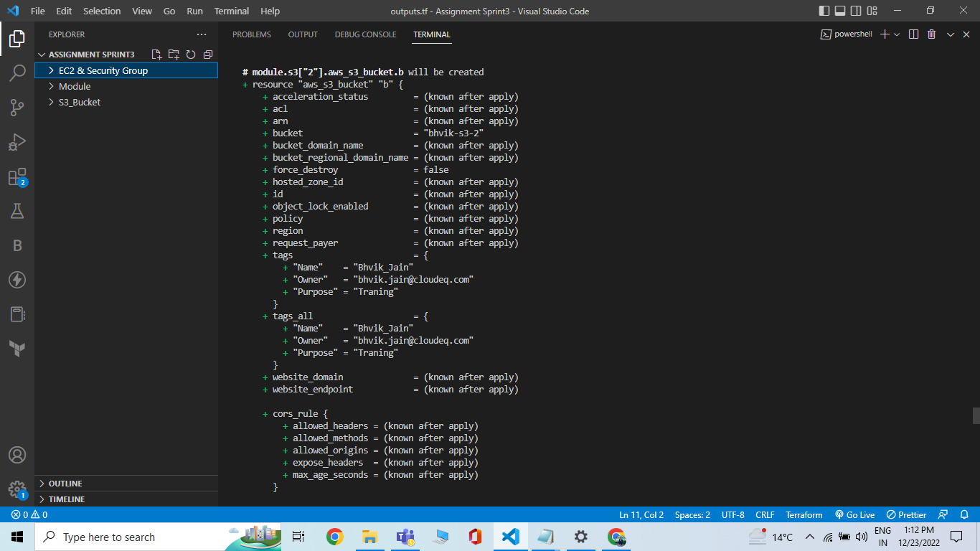This screenshot has width=980, height=551.
Task: Open the terminal profile dropdown chevron
Action: (897, 34)
